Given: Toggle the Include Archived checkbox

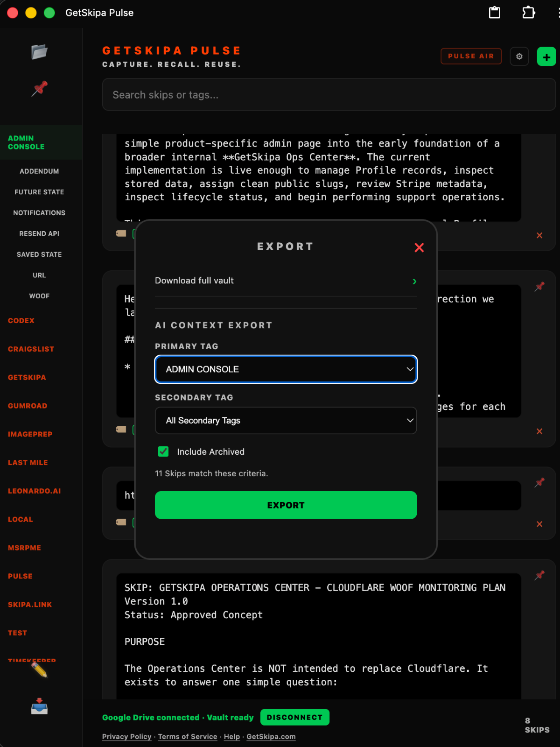Looking at the screenshot, I should (163, 451).
